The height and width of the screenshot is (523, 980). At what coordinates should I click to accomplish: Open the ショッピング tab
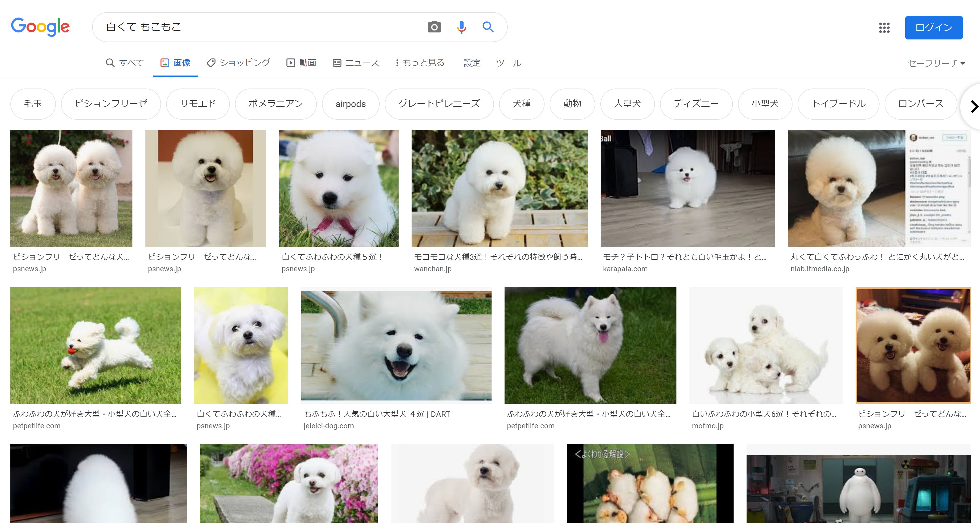click(238, 63)
